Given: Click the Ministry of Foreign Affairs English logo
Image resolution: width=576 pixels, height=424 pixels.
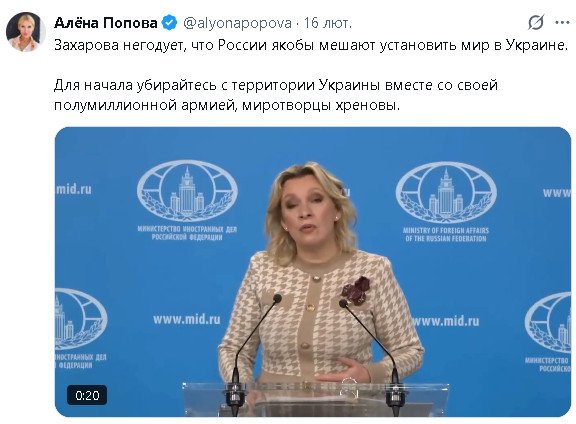Looking at the screenshot, I should click(446, 202).
